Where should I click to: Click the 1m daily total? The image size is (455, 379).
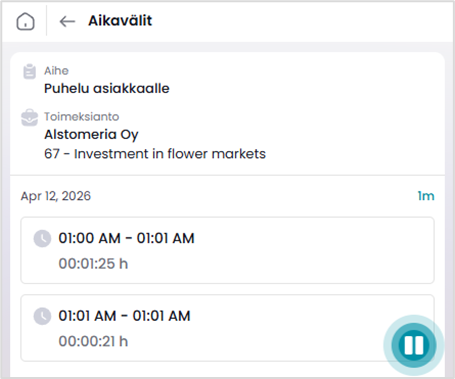tap(426, 196)
